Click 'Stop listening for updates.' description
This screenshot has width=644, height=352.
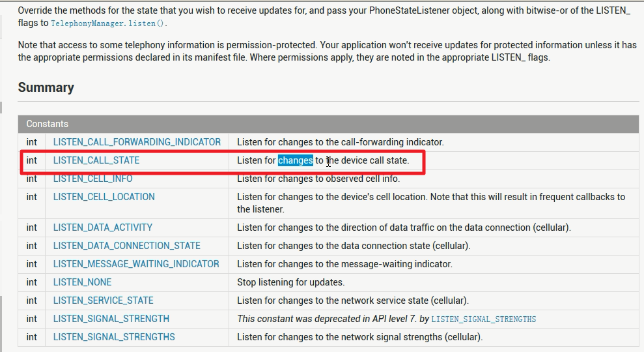(x=291, y=282)
